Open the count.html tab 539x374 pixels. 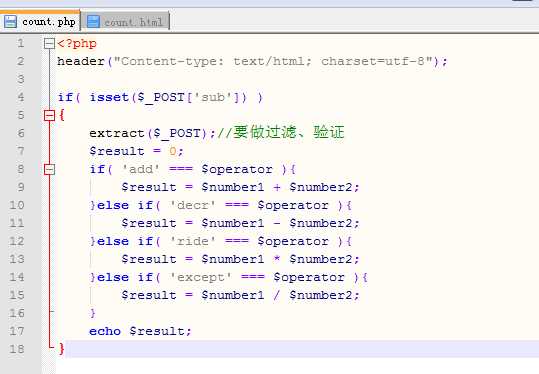coord(125,22)
